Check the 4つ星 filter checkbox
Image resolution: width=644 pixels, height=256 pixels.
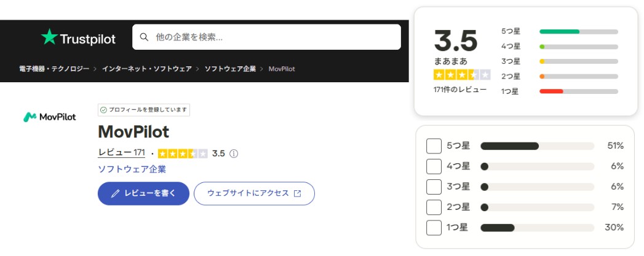[434, 166]
